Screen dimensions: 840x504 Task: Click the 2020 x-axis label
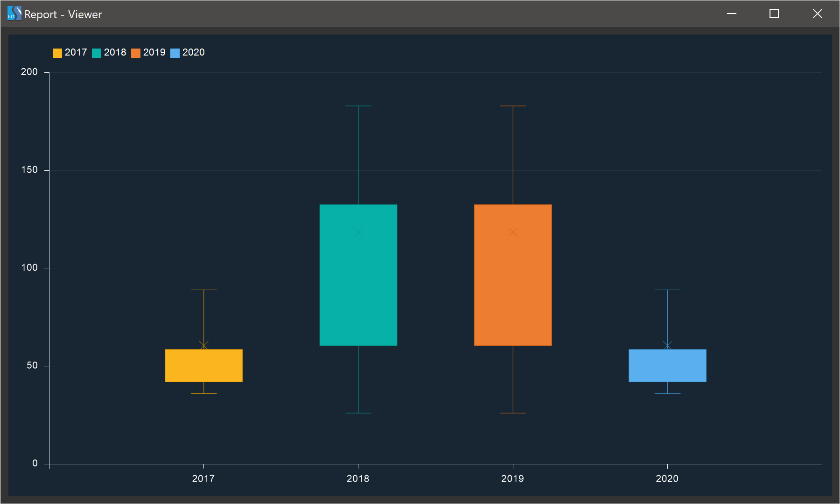pos(667,478)
